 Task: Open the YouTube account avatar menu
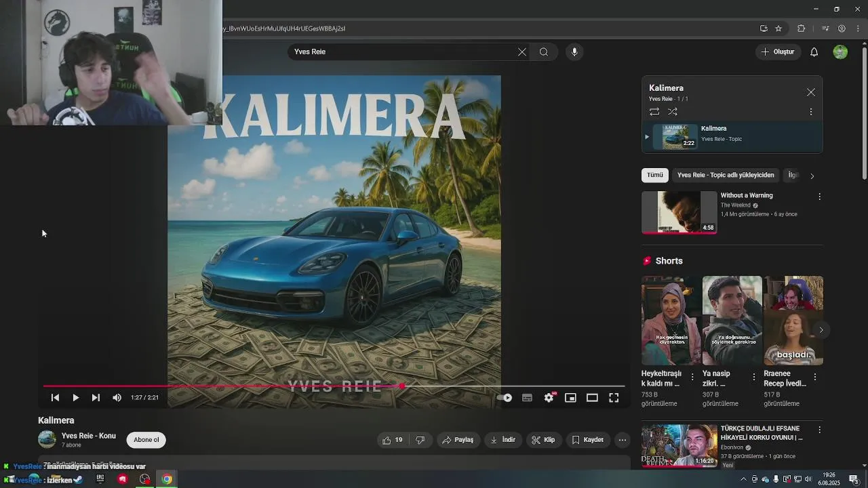pyautogui.click(x=840, y=52)
